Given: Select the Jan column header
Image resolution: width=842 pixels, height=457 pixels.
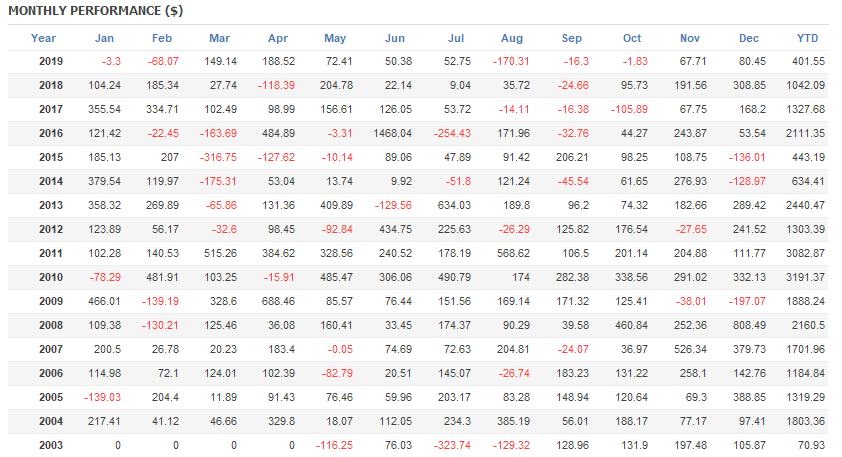Looking at the screenshot, I should [104, 38].
